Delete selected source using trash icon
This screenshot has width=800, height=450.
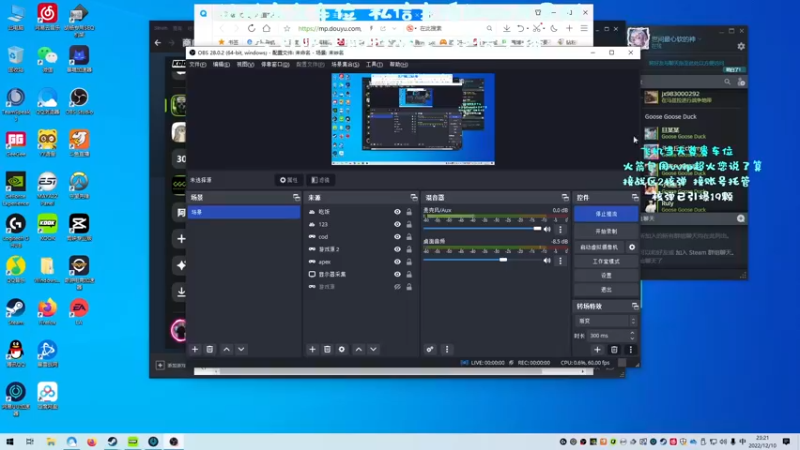pos(327,349)
